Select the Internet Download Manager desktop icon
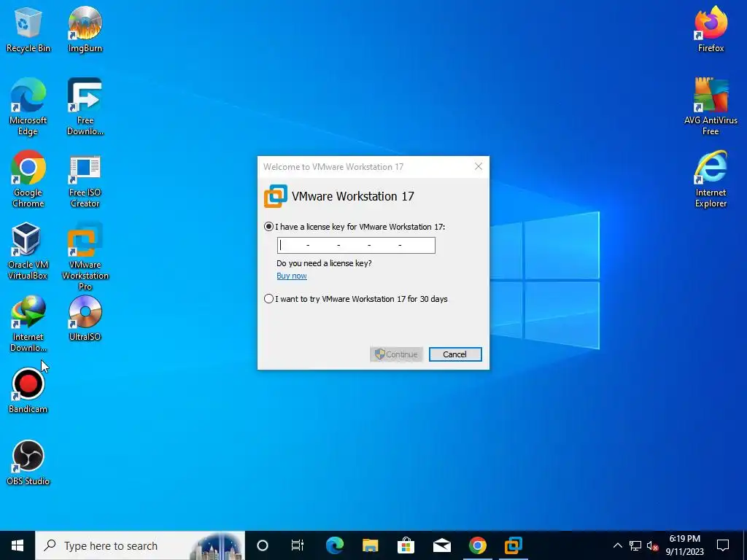The width and height of the screenshot is (747, 560). pyautogui.click(x=28, y=324)
